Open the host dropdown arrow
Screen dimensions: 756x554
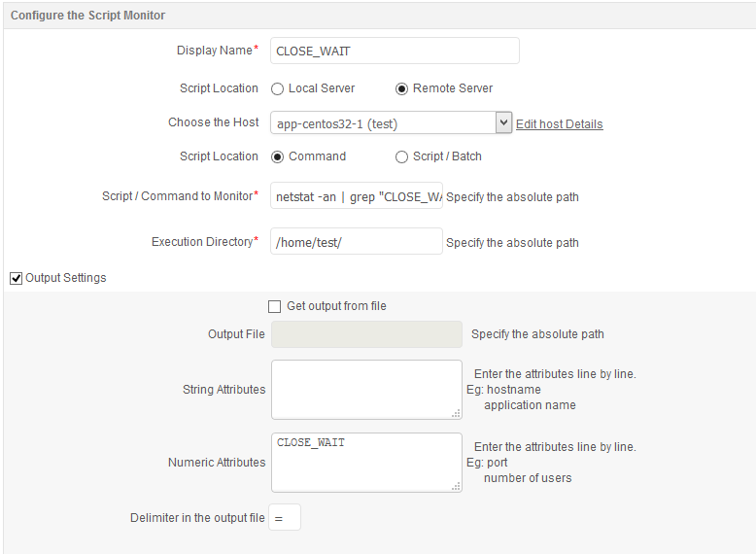(503, 122)
